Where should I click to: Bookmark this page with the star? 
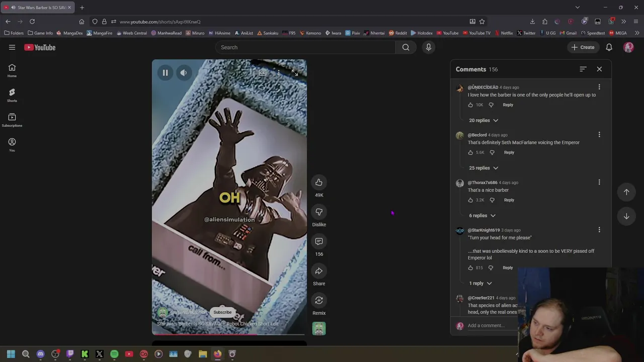(x=482, y=22)
